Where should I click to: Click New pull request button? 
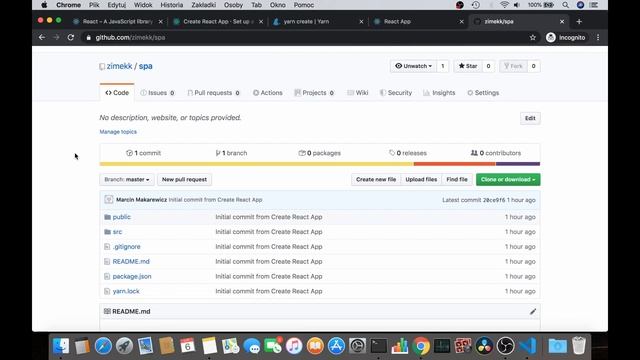tap(184, 180)
